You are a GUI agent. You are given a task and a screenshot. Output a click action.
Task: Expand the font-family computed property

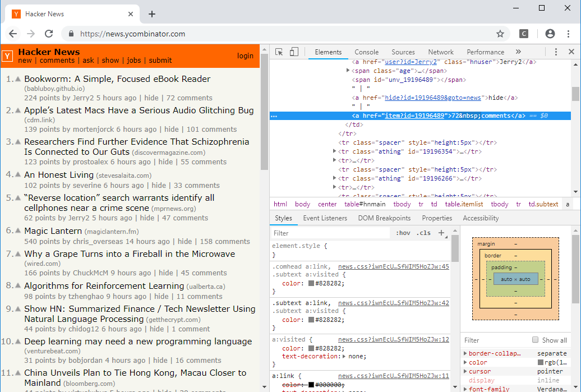[x=465, y=388]
